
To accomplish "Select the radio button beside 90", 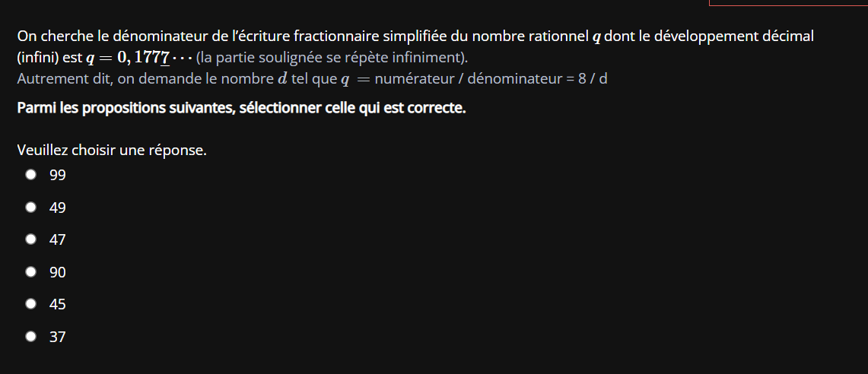I will pos(31,271).
